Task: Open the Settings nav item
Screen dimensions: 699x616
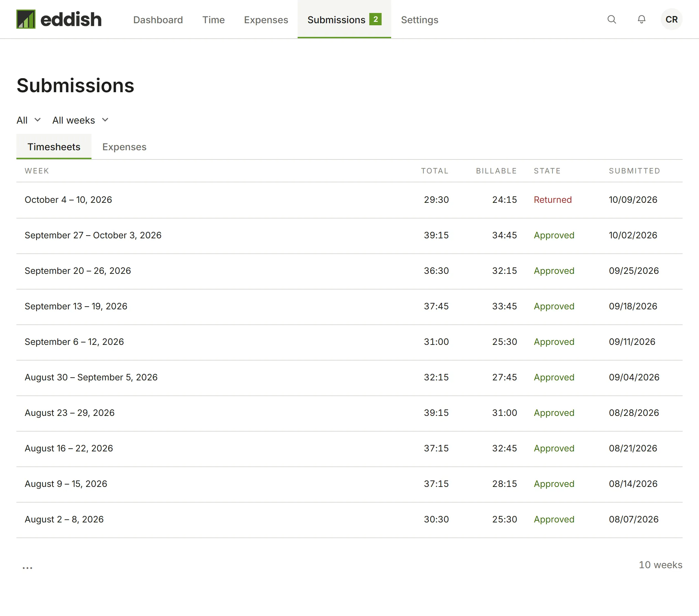Action: point(419,20)
